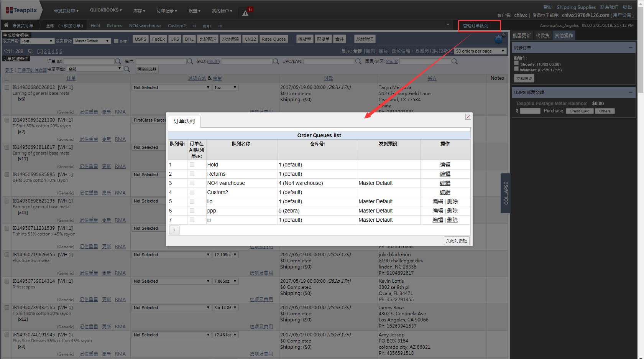644x359 pixels.
Task: Click the alert warning triangle icon
Action: pos(245,13)
